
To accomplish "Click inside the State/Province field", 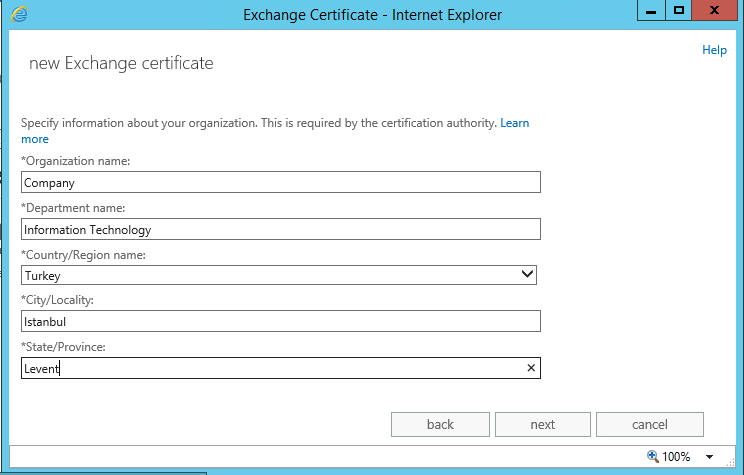I will 270,368.
